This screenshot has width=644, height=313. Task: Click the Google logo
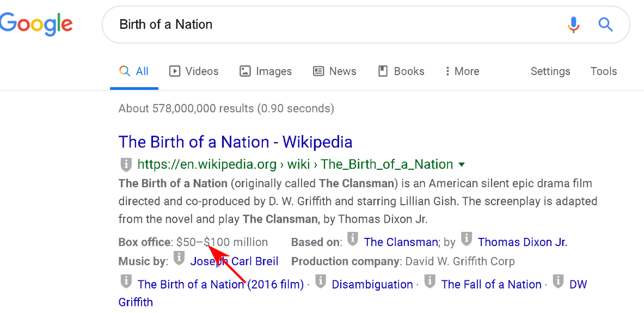(x=36, y=24)
